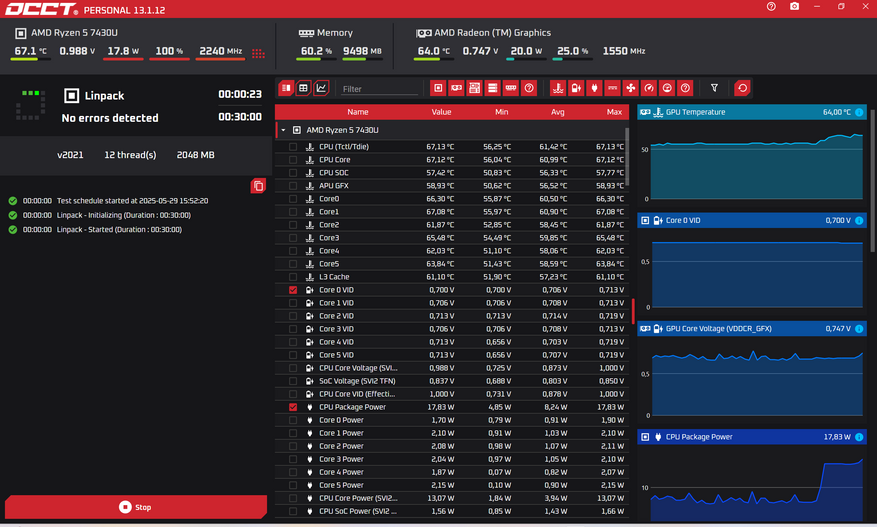Select the CPU Core Power (SVI2 row name
The image size is (877, 527).
pos(358,498)
